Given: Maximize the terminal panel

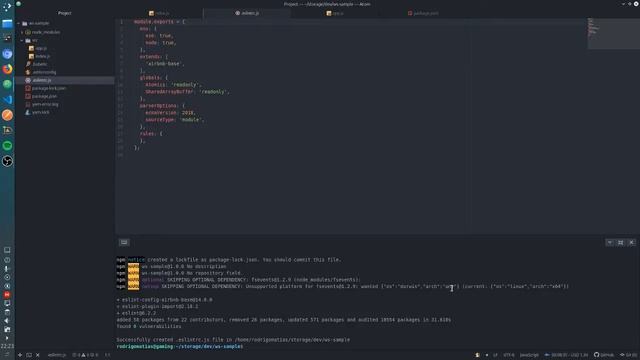Looking at the screenshot, I should coord(620,242).
